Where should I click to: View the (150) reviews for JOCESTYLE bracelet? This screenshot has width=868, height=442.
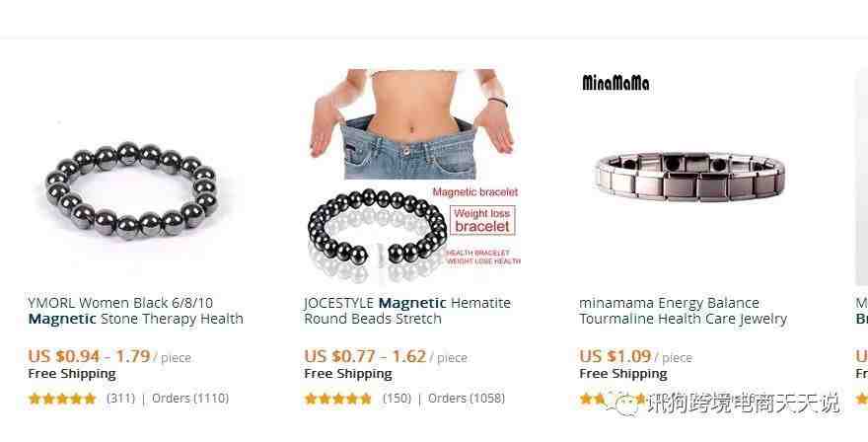click(397, 399)
